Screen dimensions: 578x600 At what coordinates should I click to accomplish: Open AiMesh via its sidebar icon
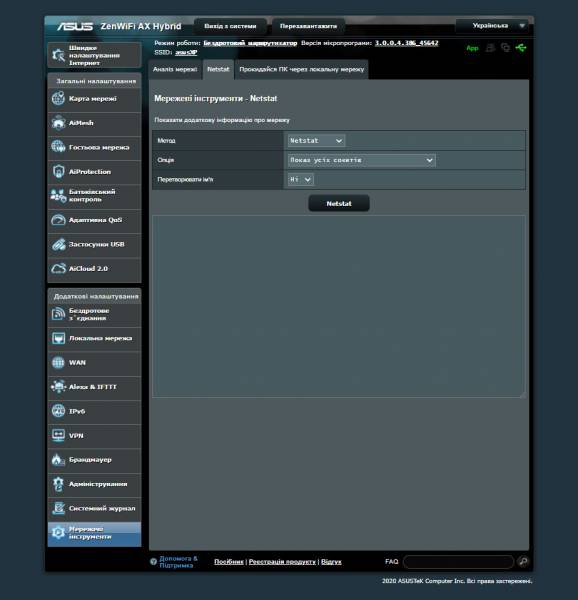[x=58, y=123]
